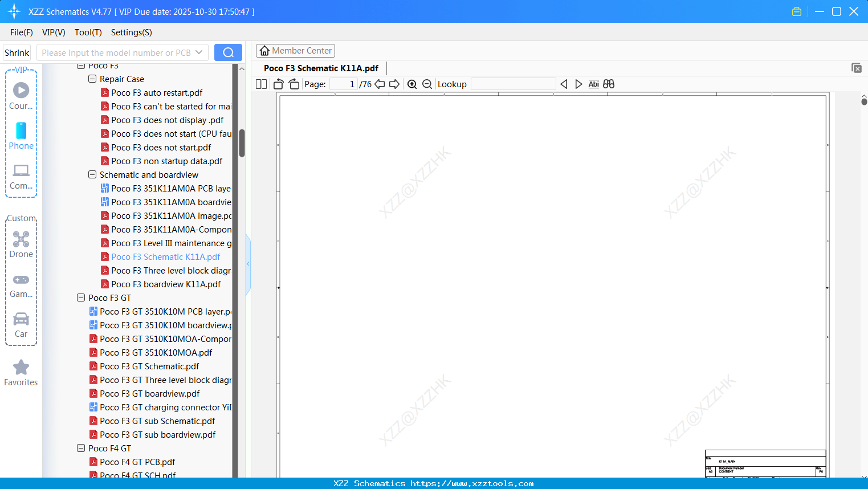Open Poco F3 GT 3510K10MOA.pdf
868x489 pixels.
156,353
